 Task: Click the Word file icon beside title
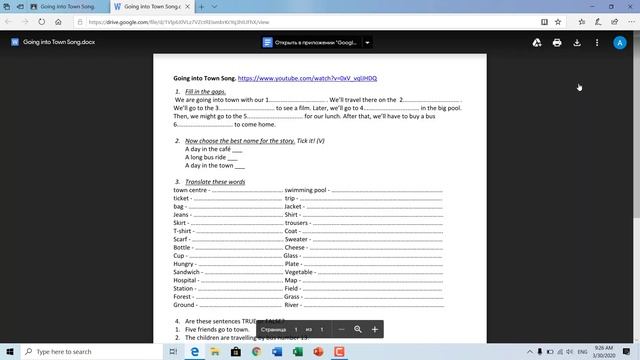pos(15,42)
